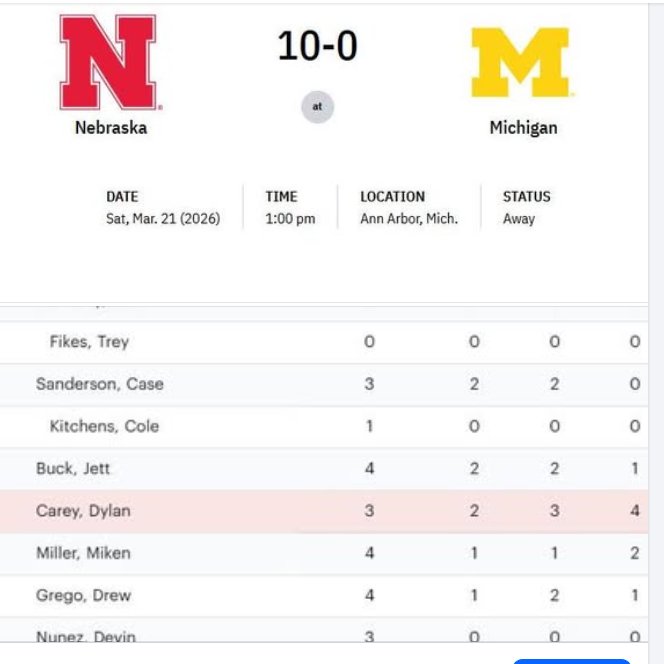Click highlighted Carey, Dylan row
The width and height of the screenshot is (664, 664).
coord(324,511)
